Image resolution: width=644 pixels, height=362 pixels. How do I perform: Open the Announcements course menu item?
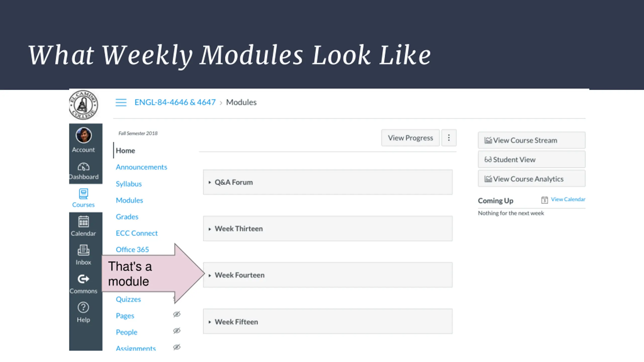point(141,167)
